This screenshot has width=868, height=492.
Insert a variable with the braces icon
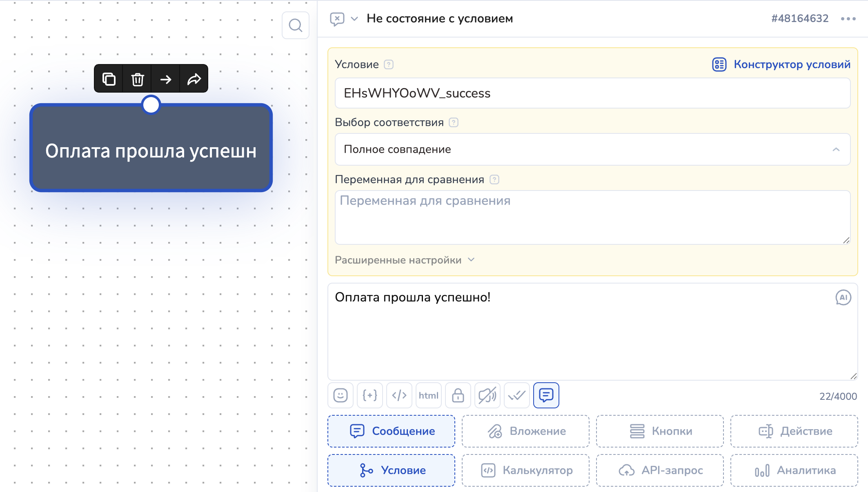click(370, 395)
